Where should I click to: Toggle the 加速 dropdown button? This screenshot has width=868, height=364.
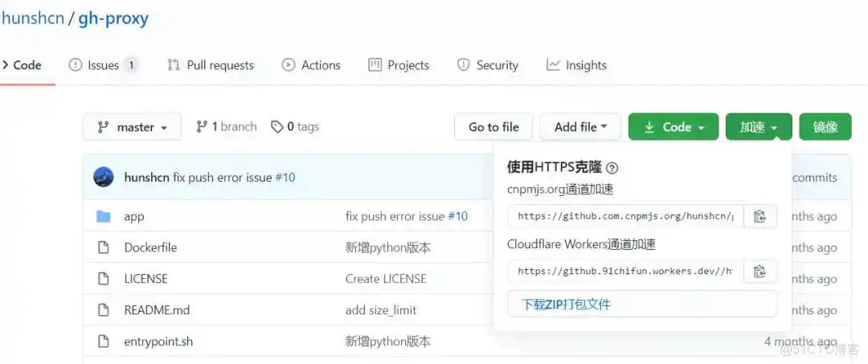tap(759, 127)
